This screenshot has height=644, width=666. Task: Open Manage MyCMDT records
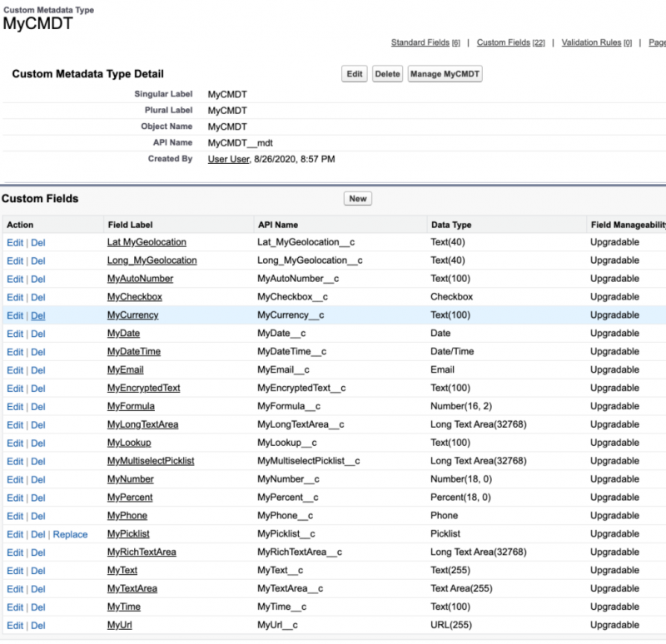point(445,74)
